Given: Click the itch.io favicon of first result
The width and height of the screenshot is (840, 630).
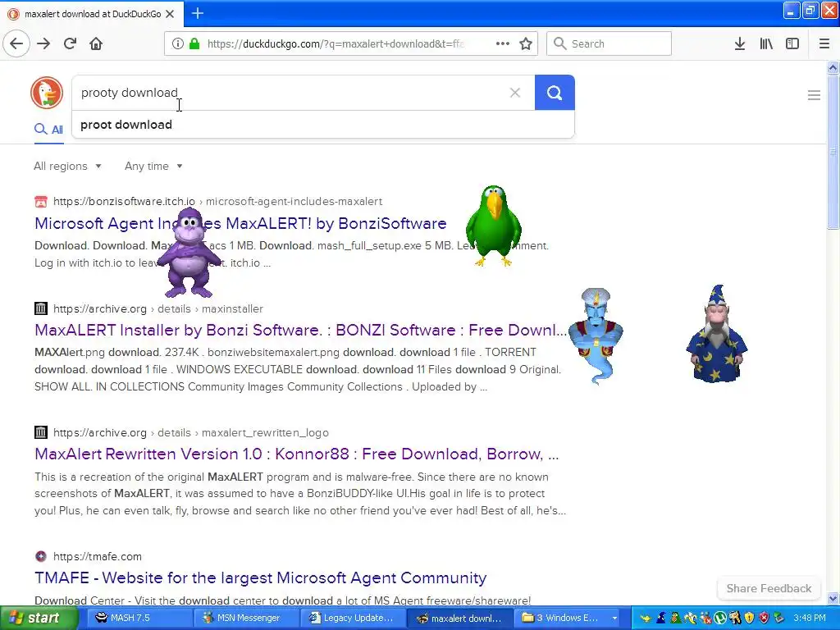Looking at the screenshot, I should [41, 202].
